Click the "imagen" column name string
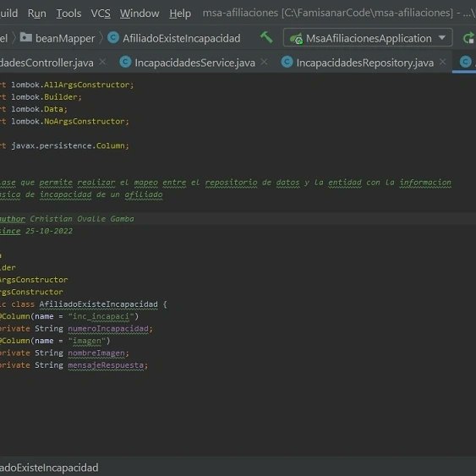The width and height of the screenshot is (476, 476). point(86,341)
